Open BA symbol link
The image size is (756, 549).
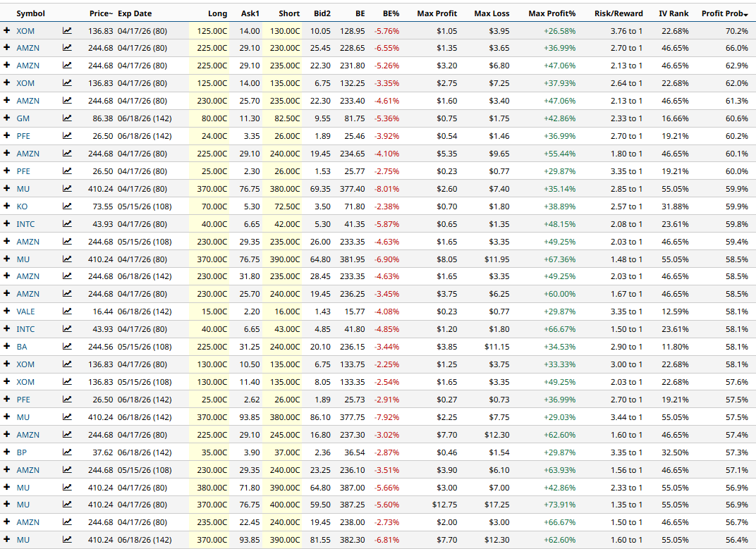pos(22,347)
